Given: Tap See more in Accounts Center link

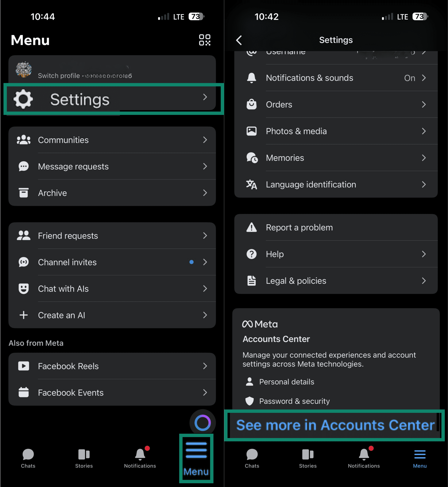Looking at the screenshot, I should (x=335, y=425).
